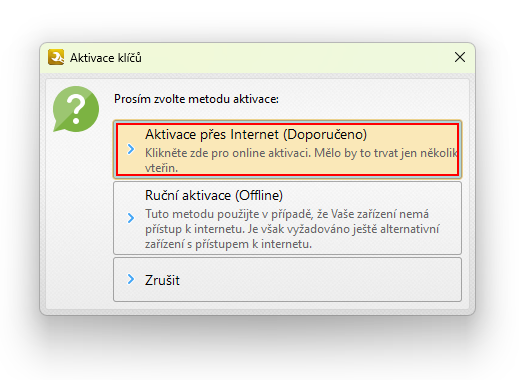Click empty space right of Zrušit label

point(317,279)
